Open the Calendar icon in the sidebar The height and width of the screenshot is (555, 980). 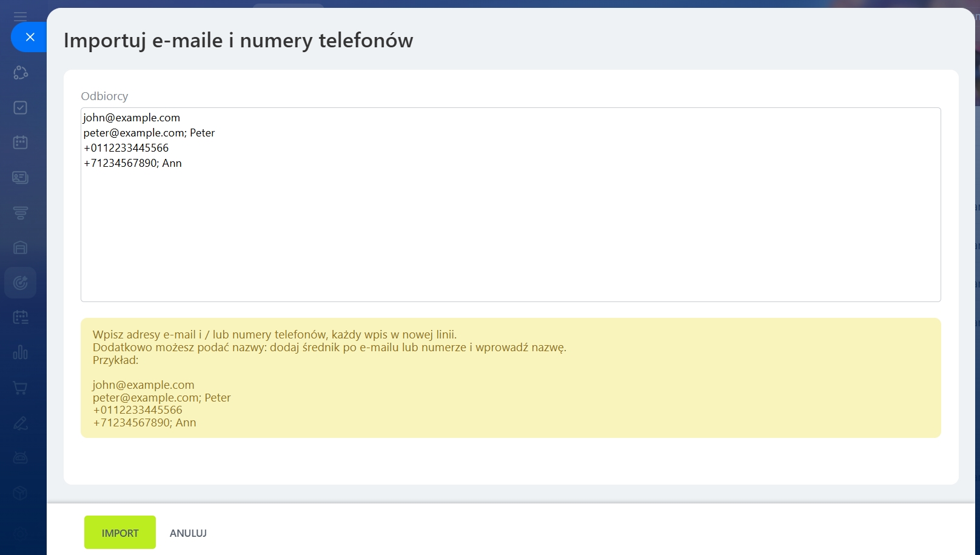(x=20, y=143)
